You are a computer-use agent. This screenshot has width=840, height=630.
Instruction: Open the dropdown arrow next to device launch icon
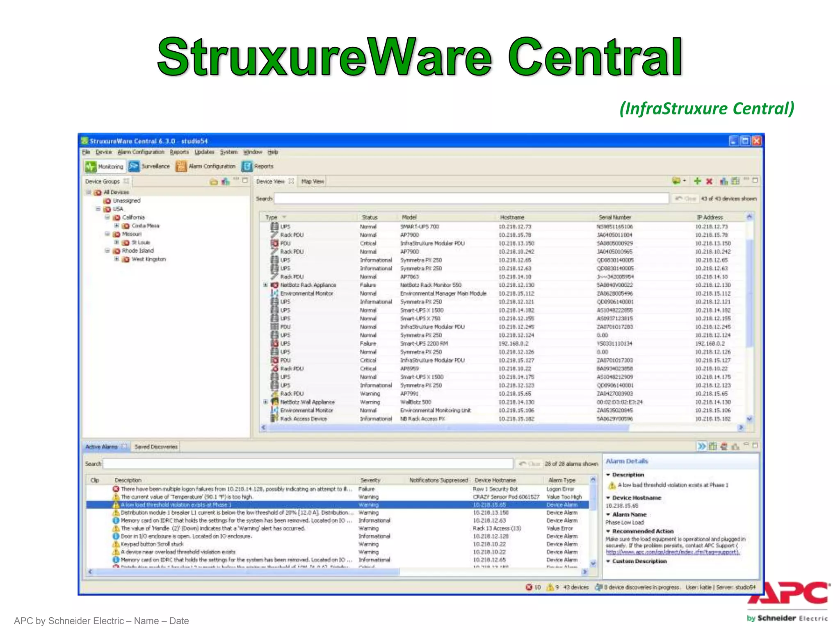pyautogui.click(x=685, y=181)
